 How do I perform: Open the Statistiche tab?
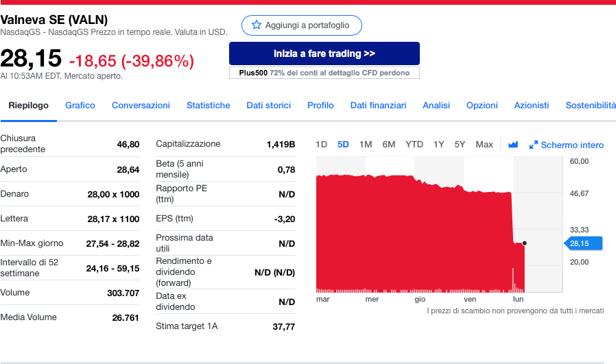click(209, 106)
